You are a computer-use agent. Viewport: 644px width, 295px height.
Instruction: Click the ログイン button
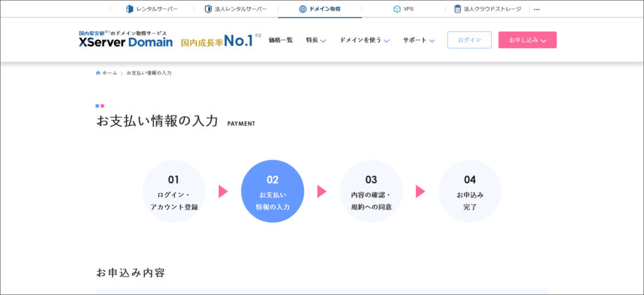point(469,40)
